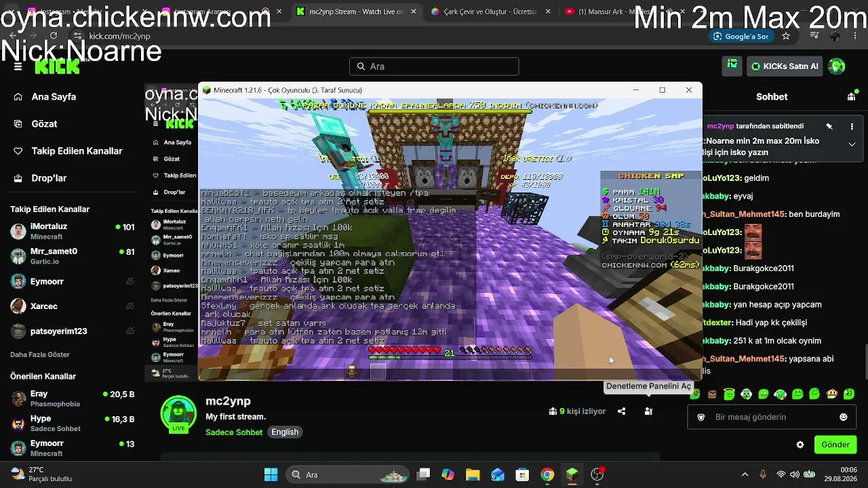Open Takip Edilen Kanallar in the sidebar
The height and width of the screenshot is (488, 868).
[x=68, y=151]
